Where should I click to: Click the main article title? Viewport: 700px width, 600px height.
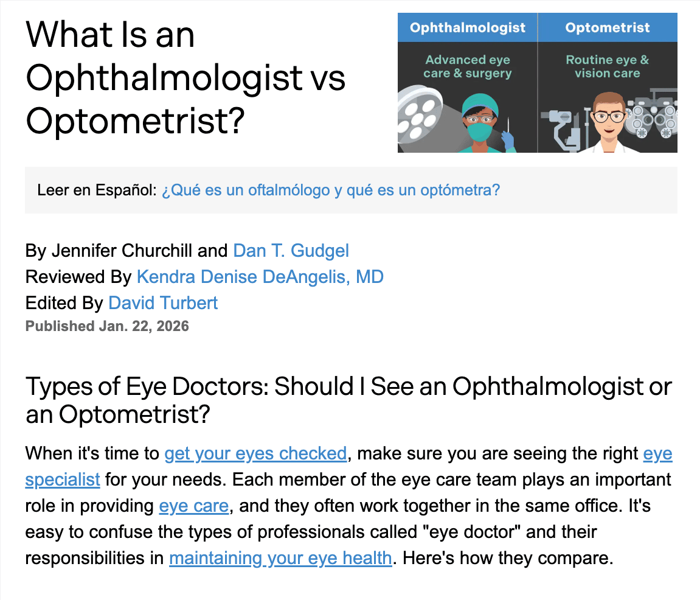coord(185,77)
